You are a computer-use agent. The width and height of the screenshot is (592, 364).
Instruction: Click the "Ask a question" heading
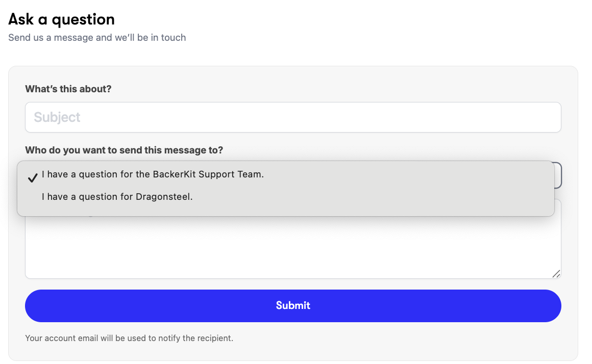61,19
